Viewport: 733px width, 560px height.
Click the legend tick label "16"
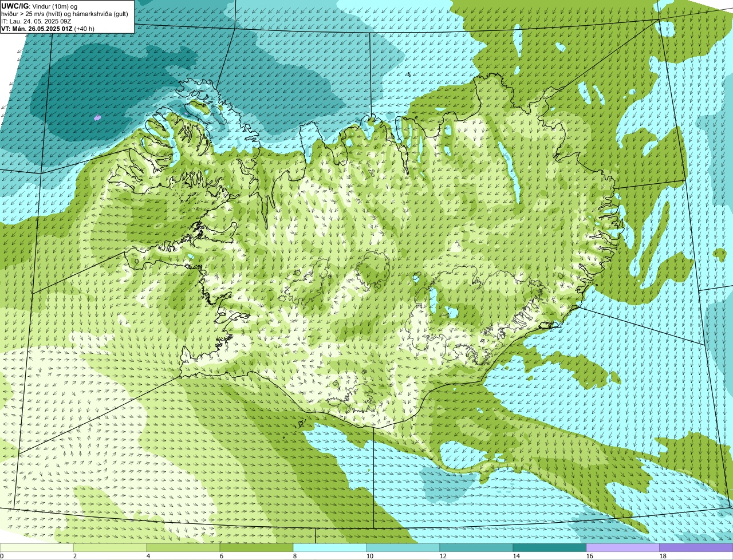point(590,556)
